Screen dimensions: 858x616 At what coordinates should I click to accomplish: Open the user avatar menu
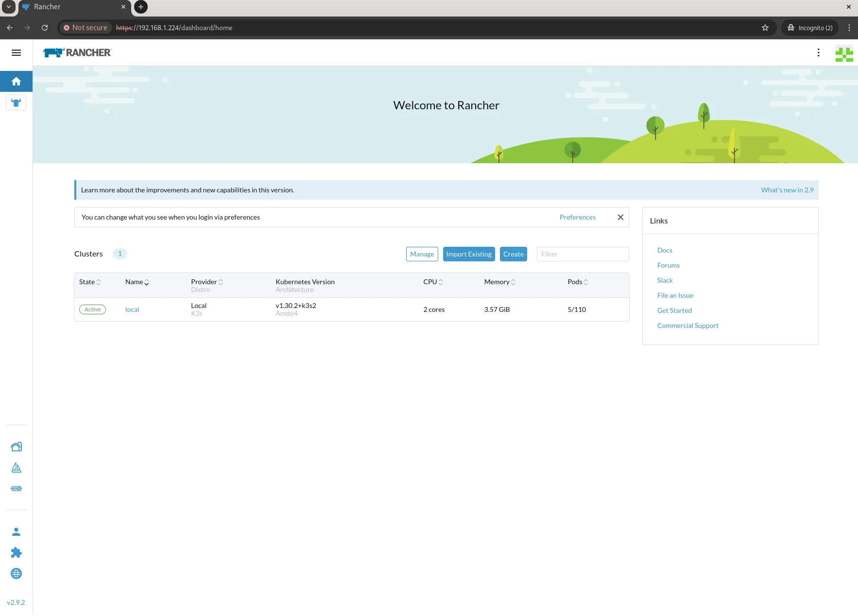(x=844, y=53)
